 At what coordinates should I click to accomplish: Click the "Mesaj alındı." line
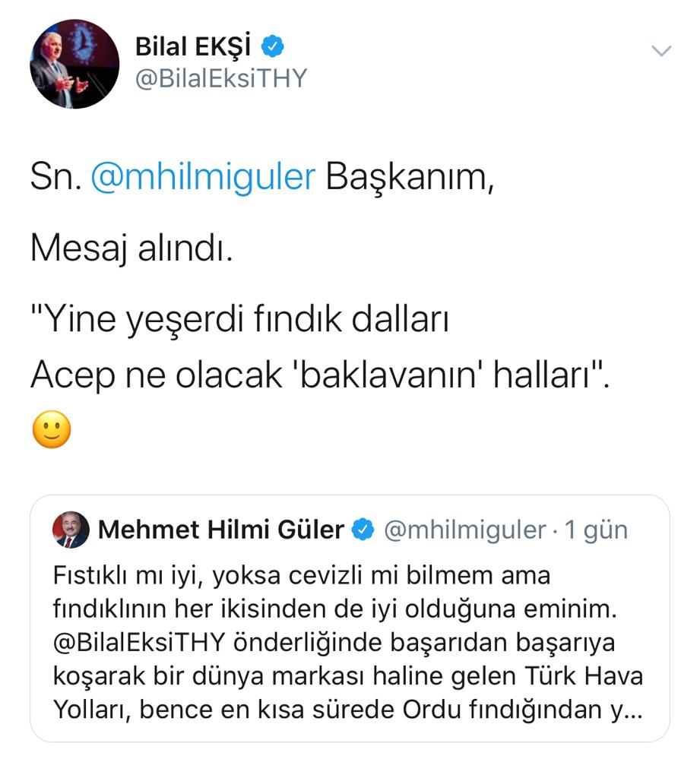click(x=131, y=249)
